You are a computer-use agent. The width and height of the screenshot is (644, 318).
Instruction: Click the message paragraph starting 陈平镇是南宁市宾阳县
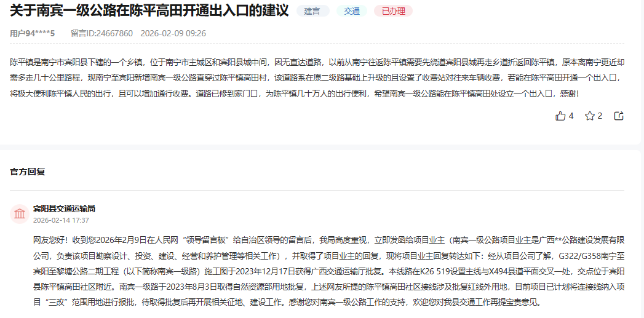coord(317,78)
